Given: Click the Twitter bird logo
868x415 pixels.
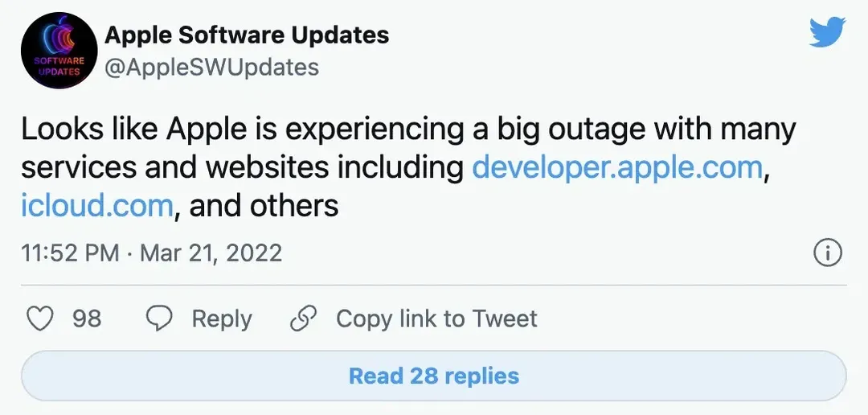Looking at the screenshot, I should tap(827, 33).
